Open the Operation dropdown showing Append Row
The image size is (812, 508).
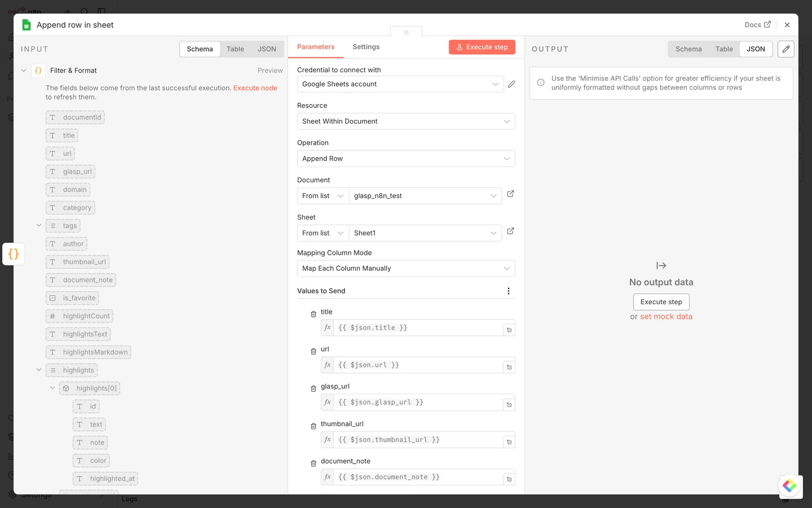coord(406,158)
